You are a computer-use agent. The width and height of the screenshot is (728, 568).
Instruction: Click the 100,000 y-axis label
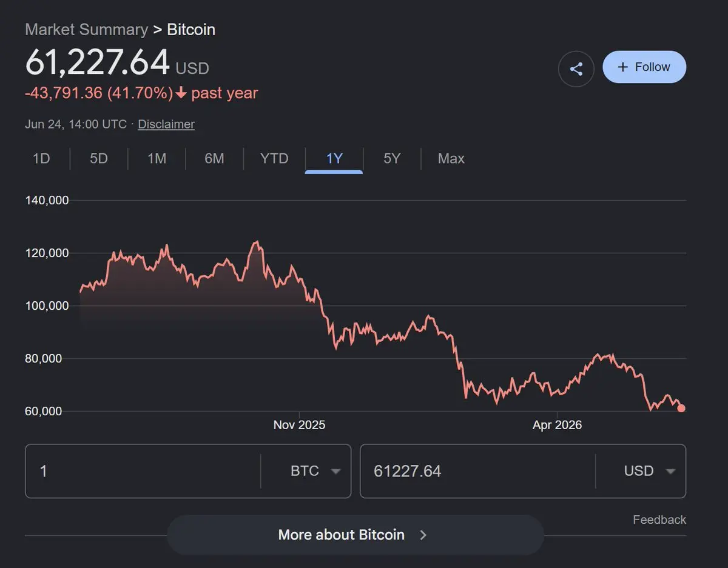click(47, 306)
